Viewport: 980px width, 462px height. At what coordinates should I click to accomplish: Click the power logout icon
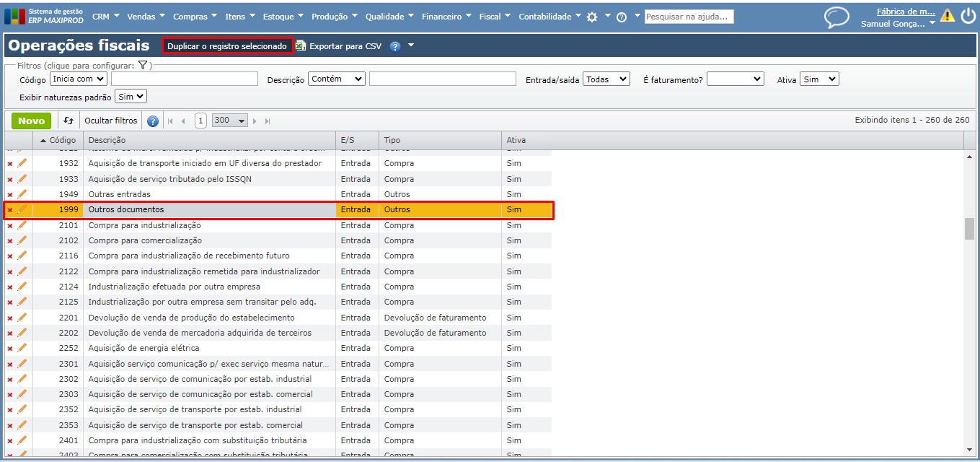(x=968, y=16)
